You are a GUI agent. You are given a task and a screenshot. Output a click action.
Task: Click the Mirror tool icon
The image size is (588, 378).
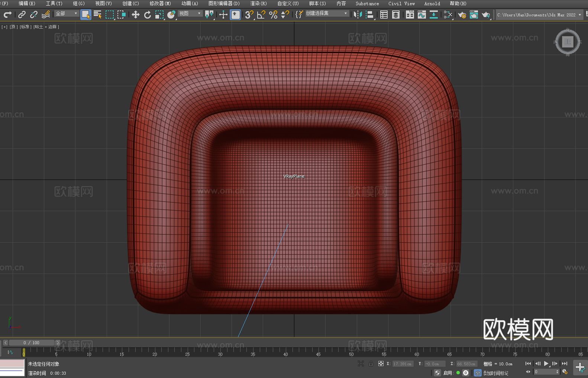pos(358,14)
